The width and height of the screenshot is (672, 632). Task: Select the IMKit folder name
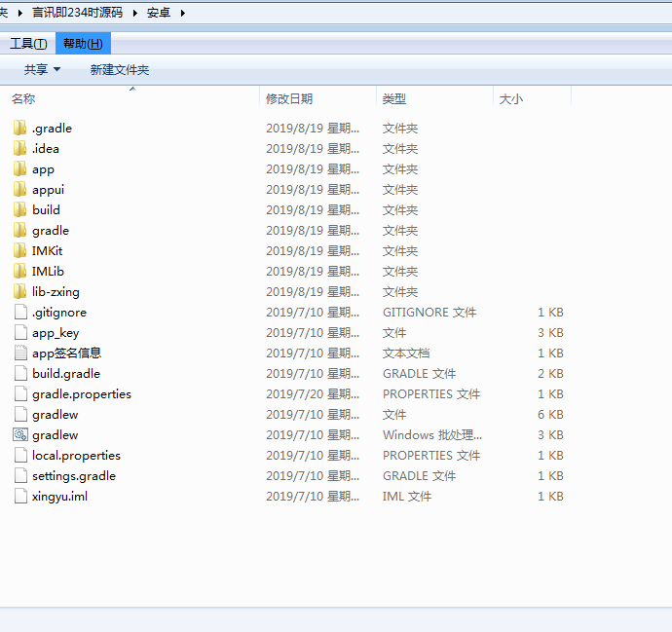coord(47,250)
